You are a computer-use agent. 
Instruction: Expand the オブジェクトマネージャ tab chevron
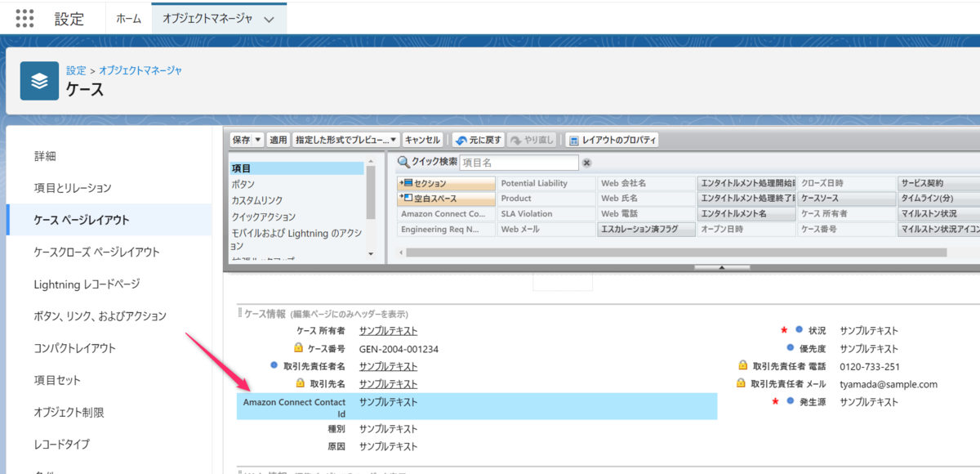[x=270, y=18]
